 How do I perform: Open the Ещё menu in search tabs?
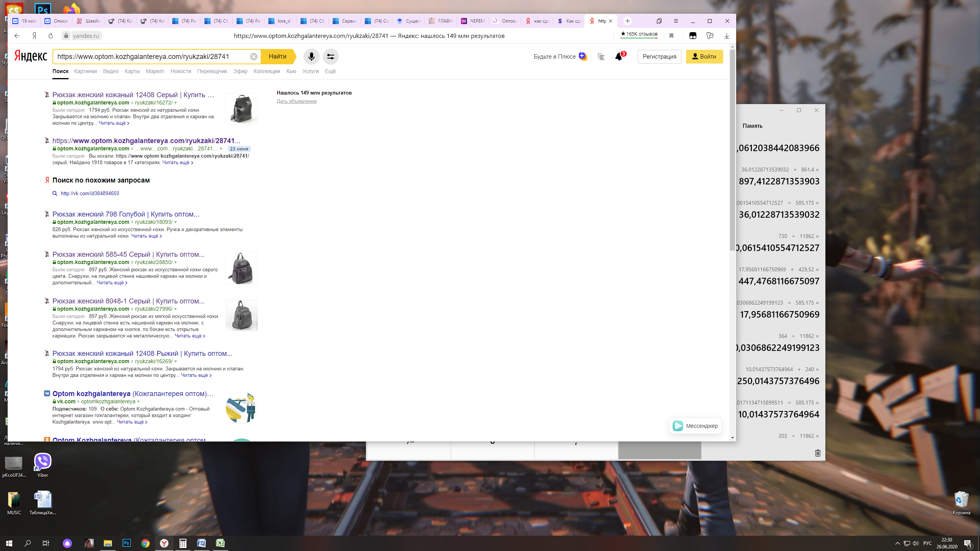[330, 71]
